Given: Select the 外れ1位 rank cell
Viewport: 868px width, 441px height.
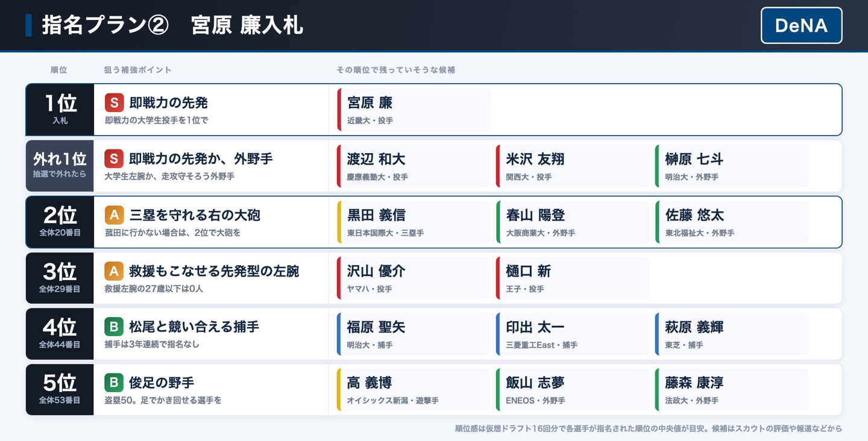Looking at the screenshot, I should [x=60, y=166].
